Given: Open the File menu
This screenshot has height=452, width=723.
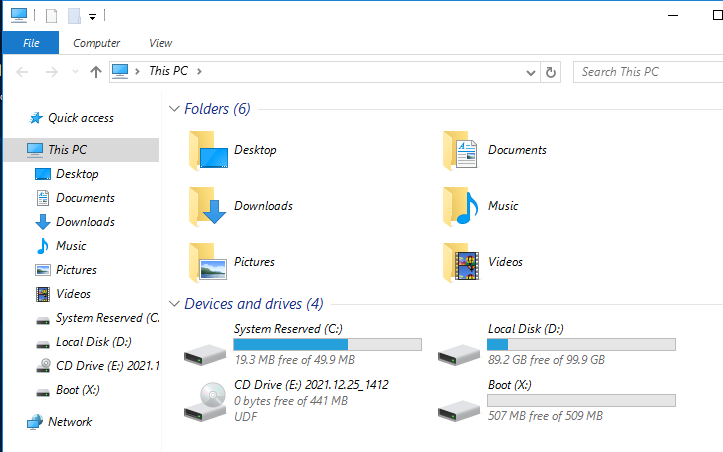Looking at the screenshot, I should pos(31,43).
